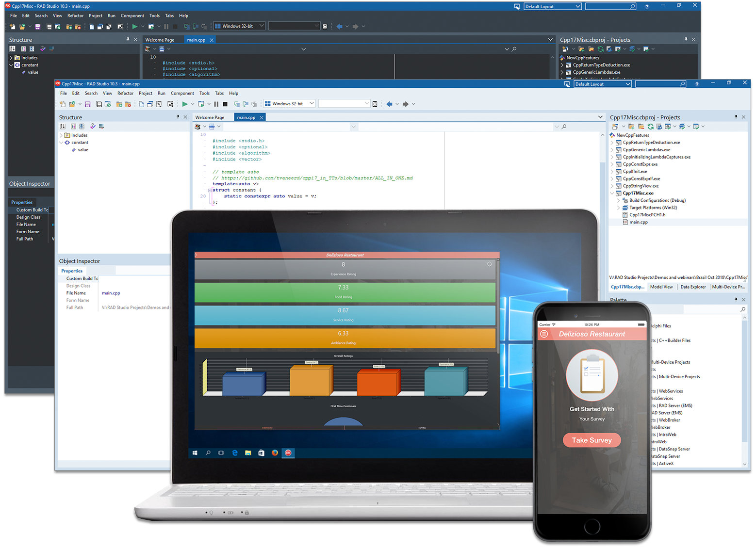Tap Take Survey button on phone

click(x=592, y=440)
